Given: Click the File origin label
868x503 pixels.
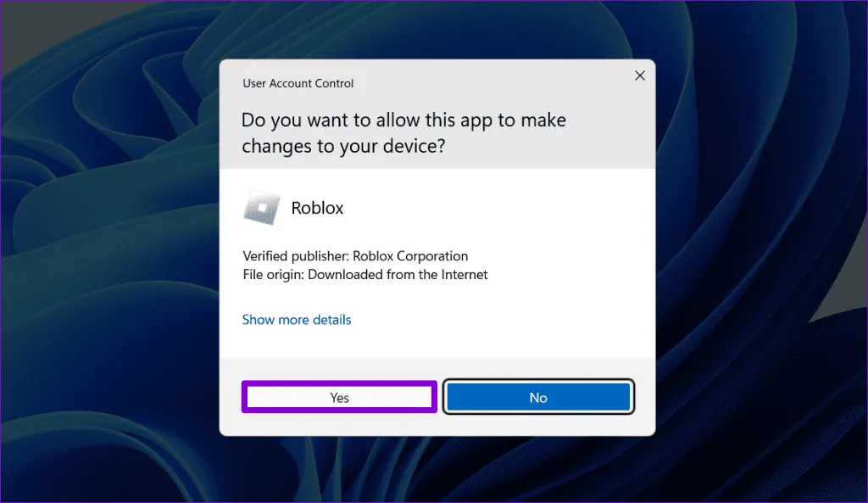Looking at the screenshot, I should click(273, 275).
